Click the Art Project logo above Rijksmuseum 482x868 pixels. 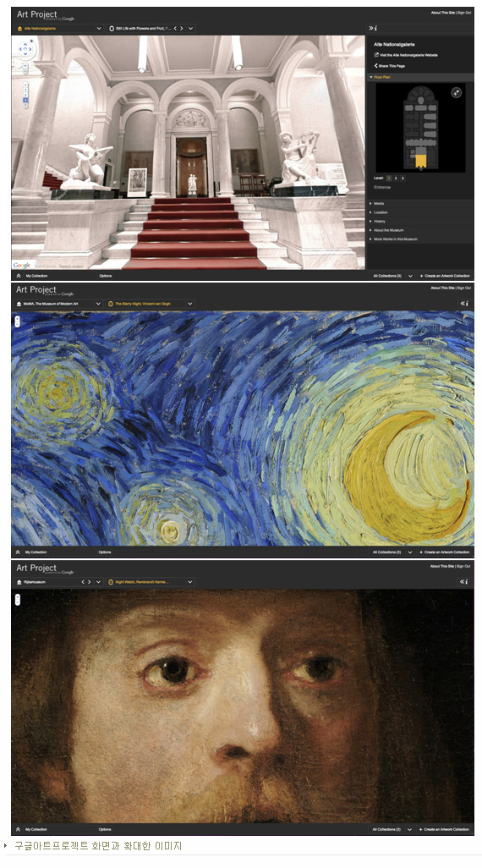[44, 569]
